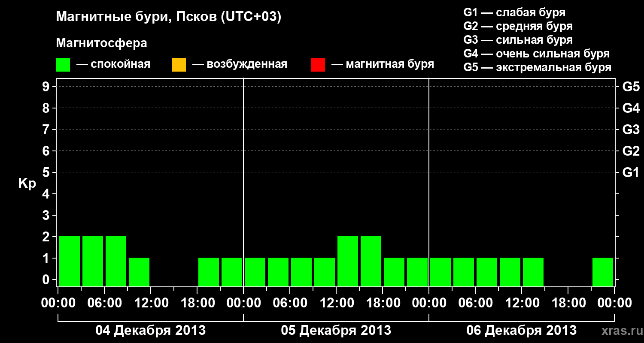
Task: Select the Kp 2 bar for 15:00–18:00 on 05 Декабря
Action: coord(371,261)
